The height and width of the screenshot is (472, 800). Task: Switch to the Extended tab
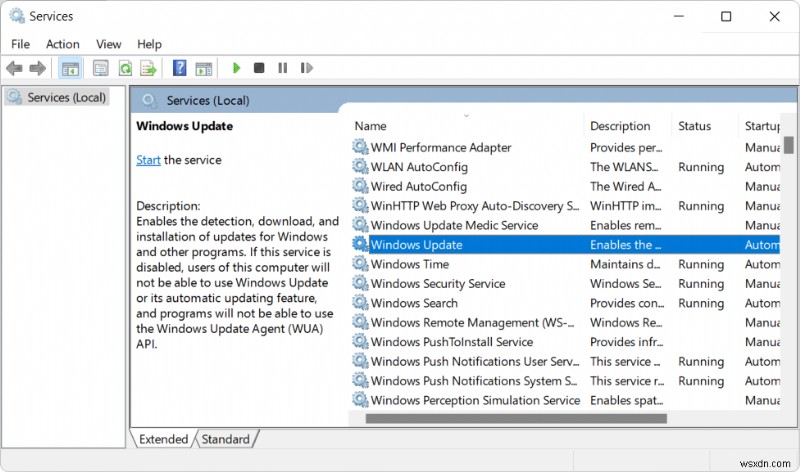[163, 439]
